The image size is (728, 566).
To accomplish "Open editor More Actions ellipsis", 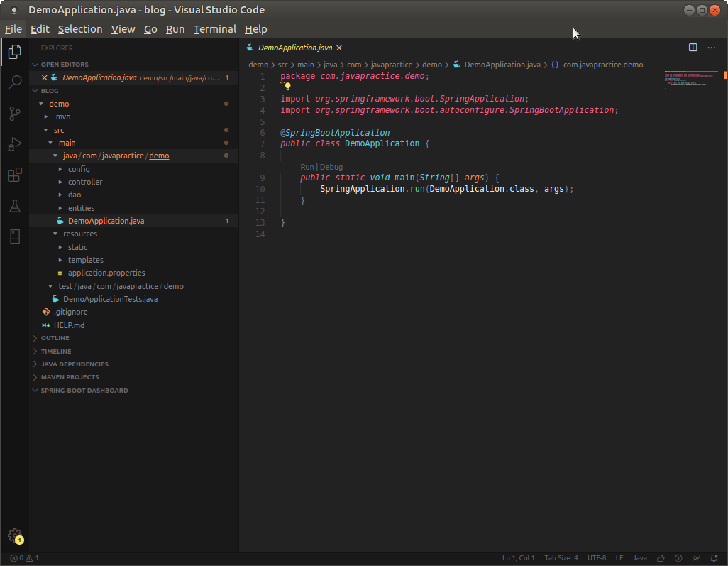I will point(712,48).
